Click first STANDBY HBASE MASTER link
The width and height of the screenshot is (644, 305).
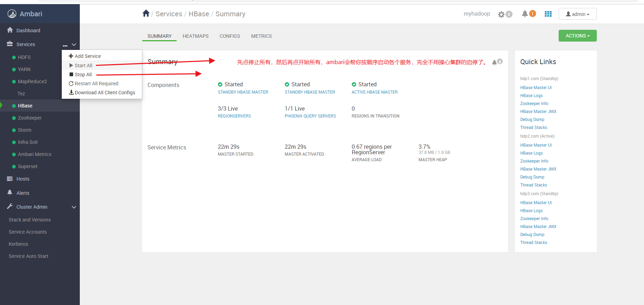click(243, 92)
